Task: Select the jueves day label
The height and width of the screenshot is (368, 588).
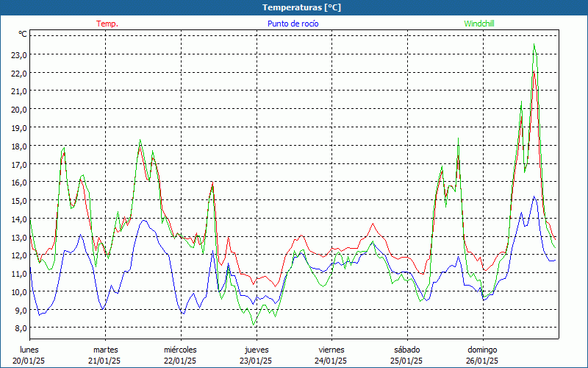Action: coord(257,350)
